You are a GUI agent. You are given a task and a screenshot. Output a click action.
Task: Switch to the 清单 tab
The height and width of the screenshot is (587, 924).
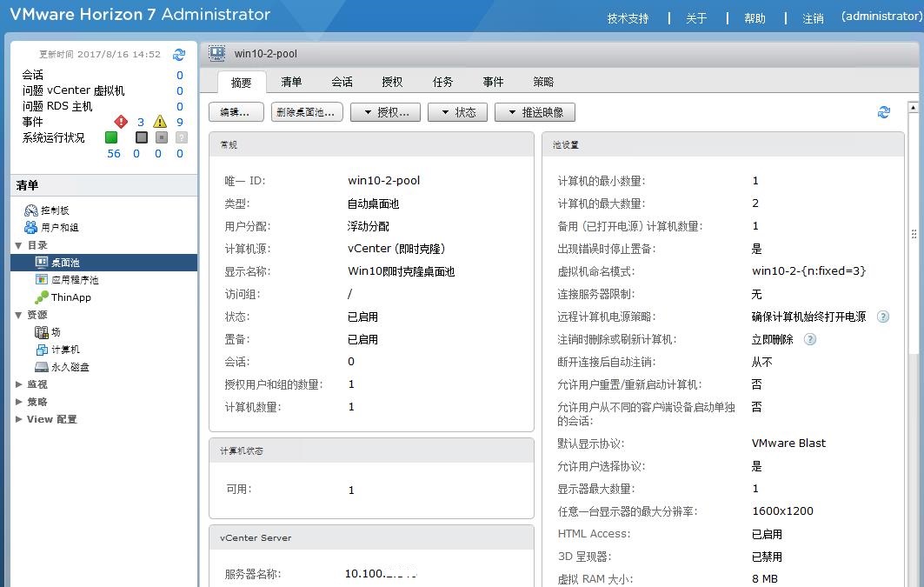(291, 81)
